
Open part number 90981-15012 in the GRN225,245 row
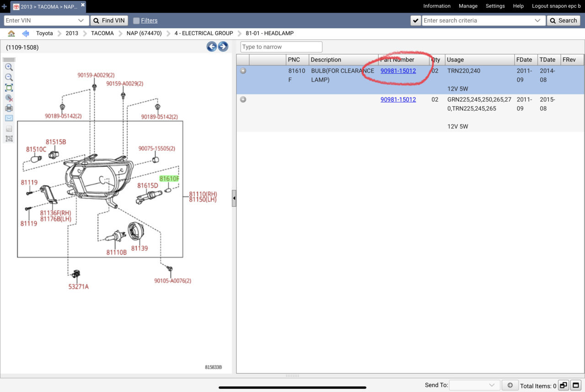point(398,99)
